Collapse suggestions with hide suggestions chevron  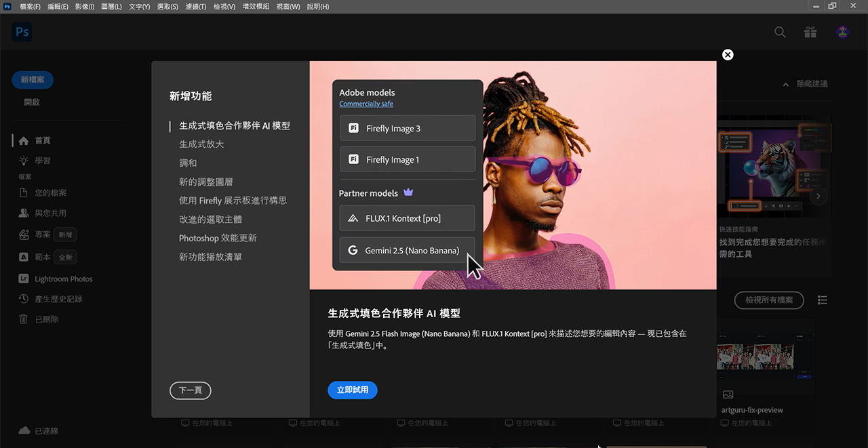click(786, 84)
